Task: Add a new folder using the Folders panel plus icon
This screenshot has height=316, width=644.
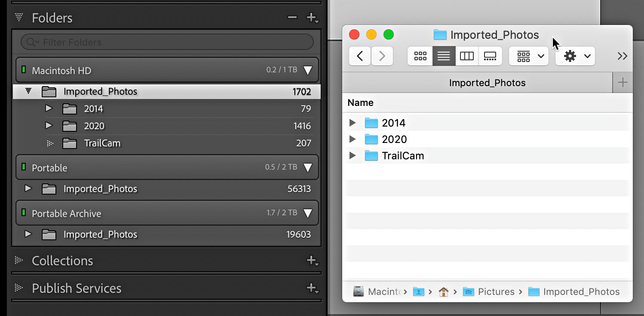Action: [x=311, y=18]
